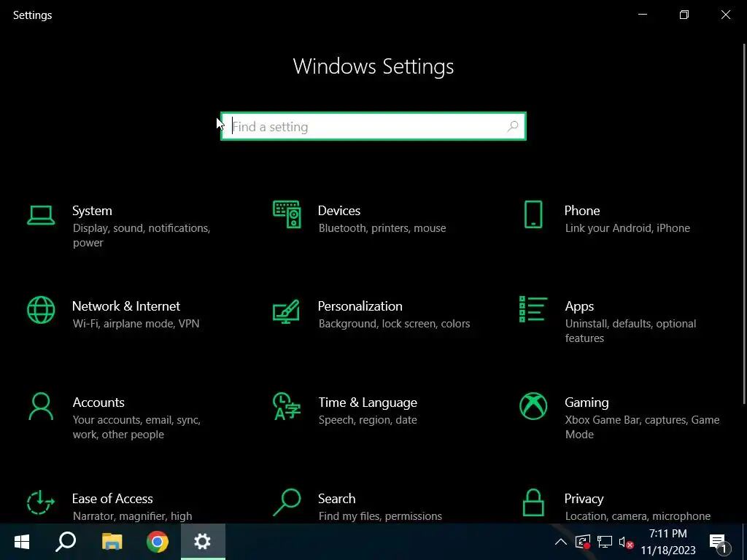
Task: Click 'Find my files, permissions' description
Action: pos(379,516)
